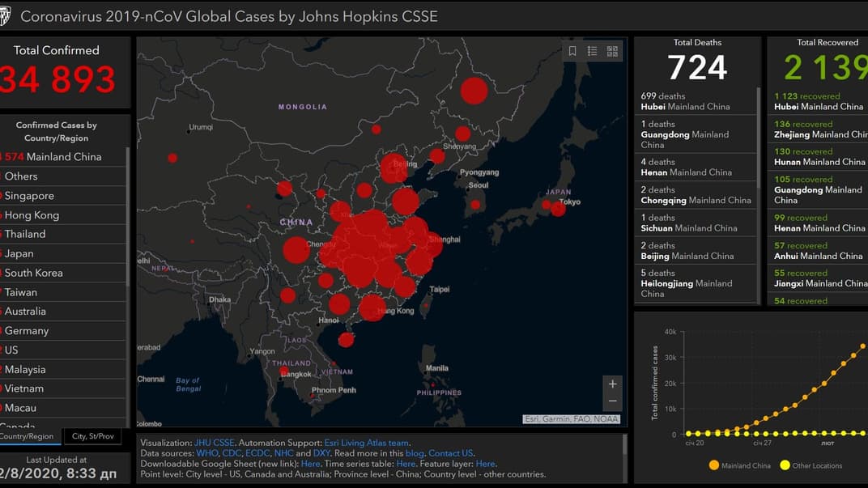Select the Country/Region tab
Image resolution: width=868 pixels, height=488 pixels.
pyautogui.click(x=28, y=436)
